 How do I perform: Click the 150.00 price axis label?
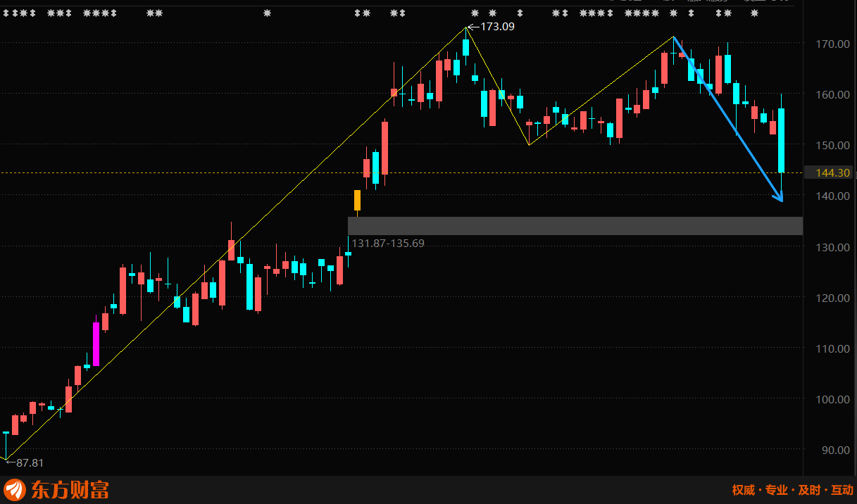pyautogui.click(x=833, y=145)
